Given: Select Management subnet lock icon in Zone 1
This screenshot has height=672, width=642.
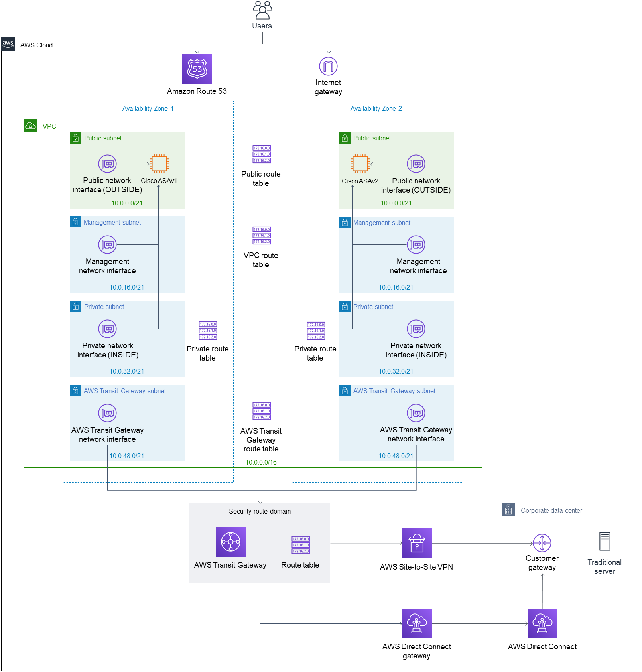Looking at the screenshot, I should coord(75,222).
